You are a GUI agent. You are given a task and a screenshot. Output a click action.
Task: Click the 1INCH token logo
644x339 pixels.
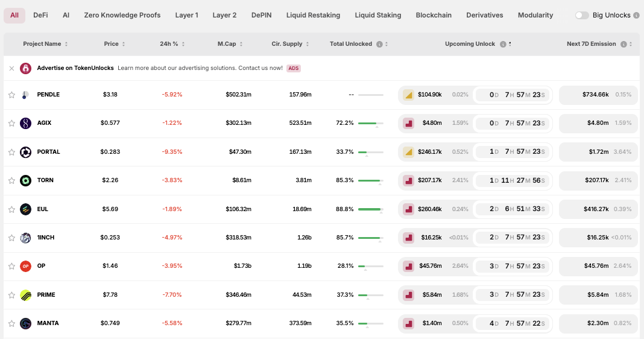25,238
